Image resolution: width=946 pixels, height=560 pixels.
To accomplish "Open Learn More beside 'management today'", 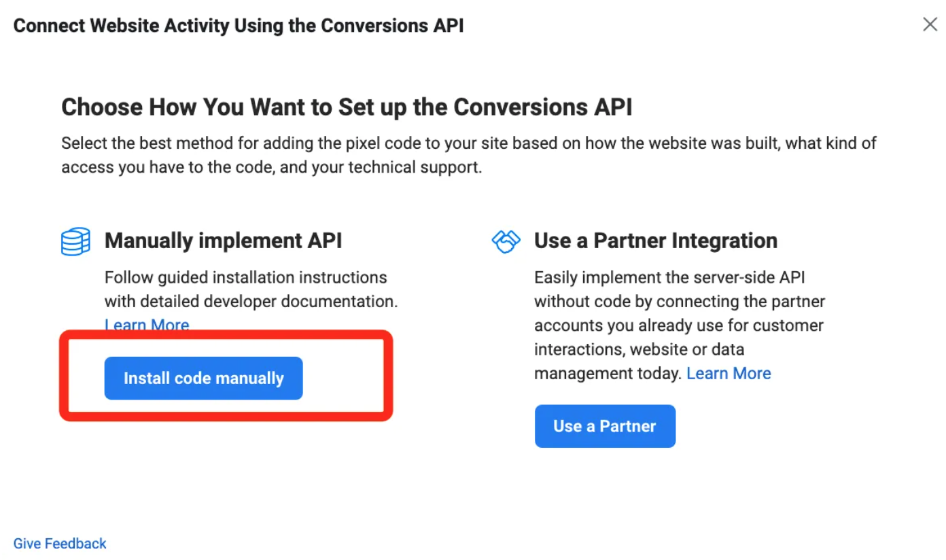I will 729,373.
